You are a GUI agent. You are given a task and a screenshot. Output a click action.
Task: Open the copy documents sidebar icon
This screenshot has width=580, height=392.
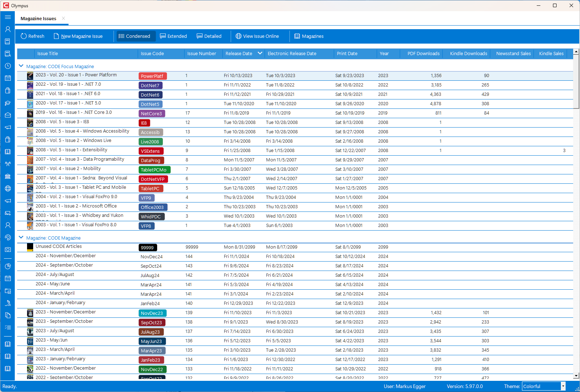[8, 315]
